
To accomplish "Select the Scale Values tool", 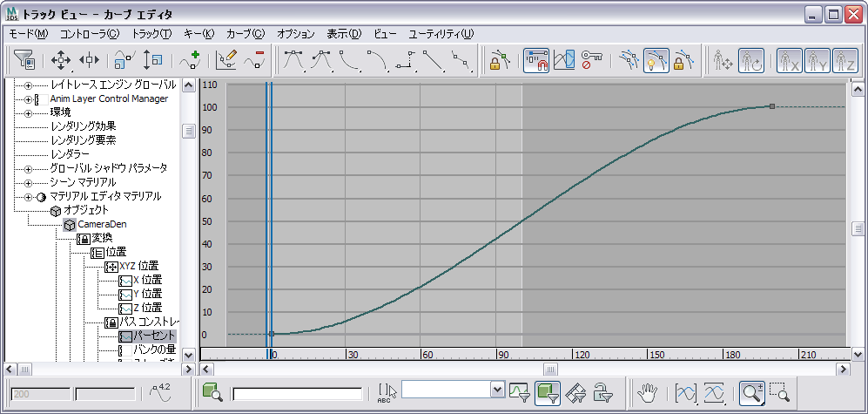I will point(151,60).
